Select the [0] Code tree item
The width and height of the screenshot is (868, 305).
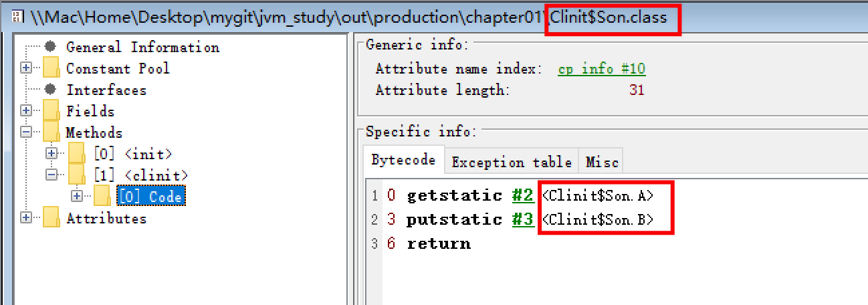click(x=150, y=197)
